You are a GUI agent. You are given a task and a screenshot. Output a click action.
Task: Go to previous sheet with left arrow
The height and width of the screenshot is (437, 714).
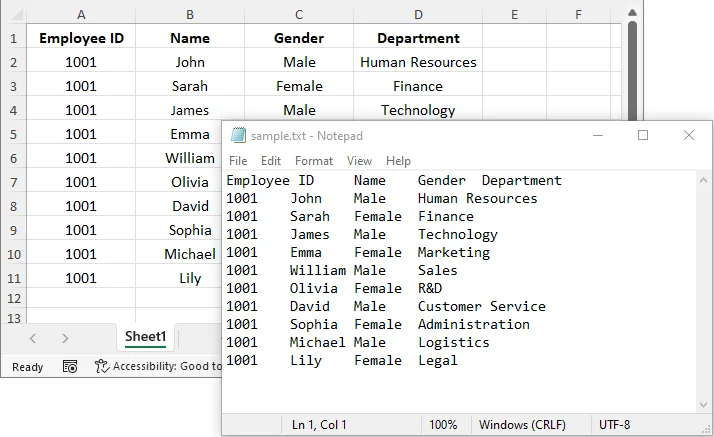[x=32, y=338]
